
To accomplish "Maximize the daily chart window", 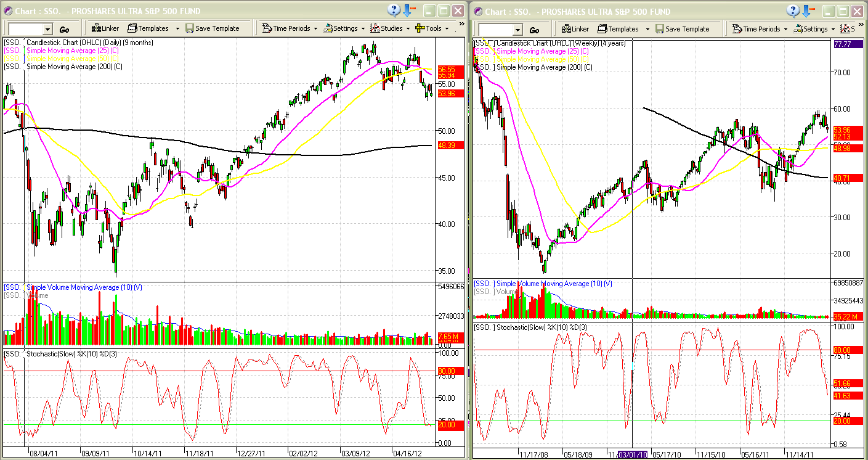I will tap(444, 10).
